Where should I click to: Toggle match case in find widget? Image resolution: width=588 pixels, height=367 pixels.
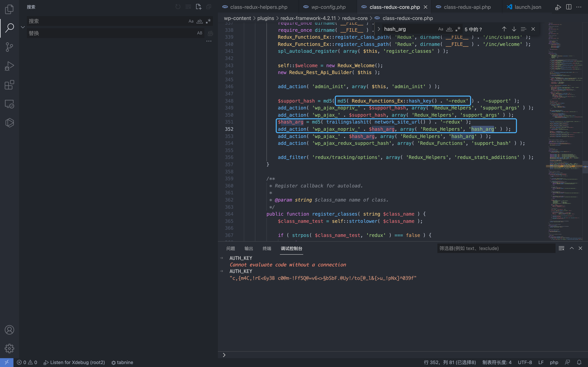click(441, 29)
